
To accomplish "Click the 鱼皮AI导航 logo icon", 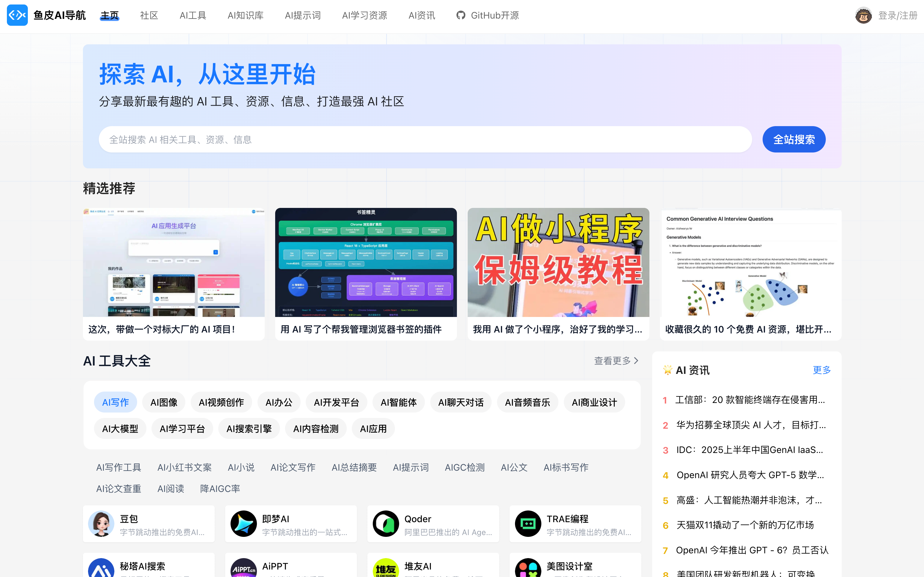I will (x=17, y=15).
